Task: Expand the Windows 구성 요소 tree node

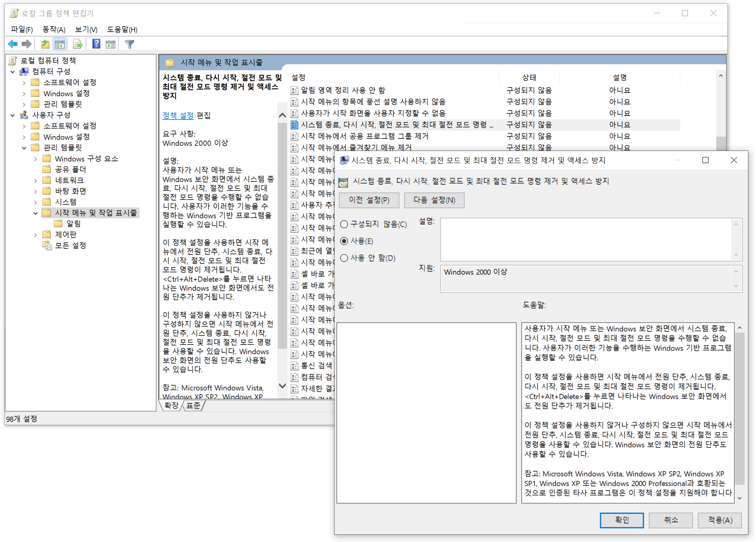Action: 35,159
